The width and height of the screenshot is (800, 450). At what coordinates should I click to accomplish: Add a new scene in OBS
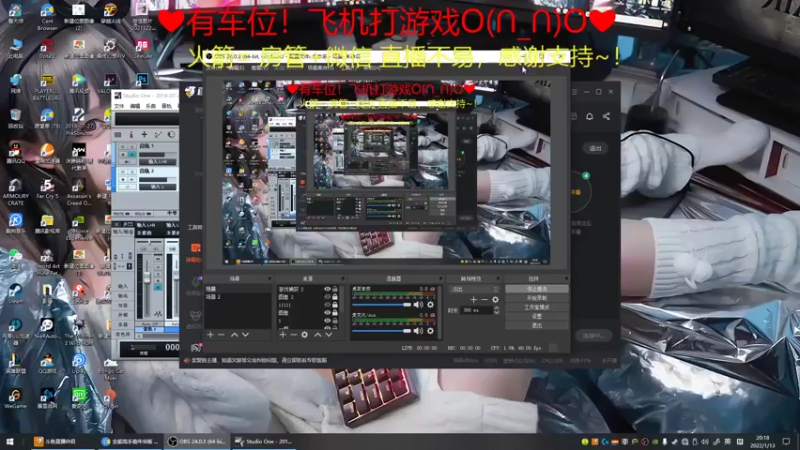[210, 335]
